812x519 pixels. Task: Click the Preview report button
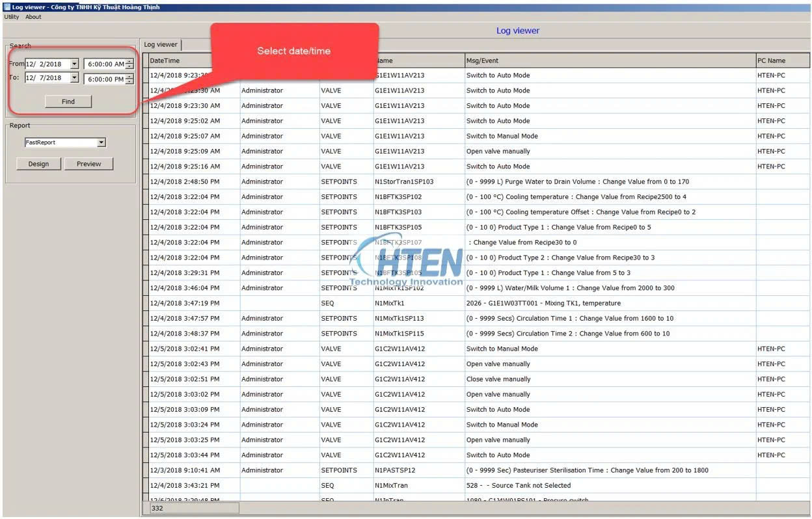pyautogui.click(x=88, y=164)
